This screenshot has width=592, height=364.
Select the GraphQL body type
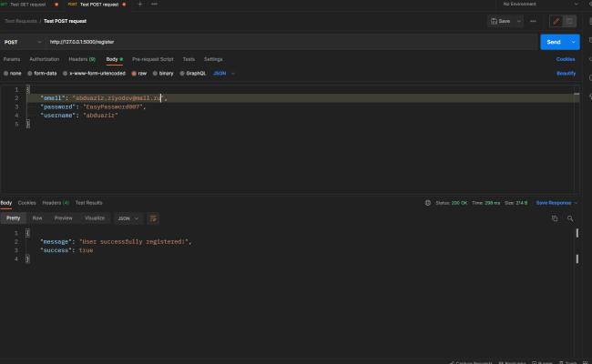(193, 74)
